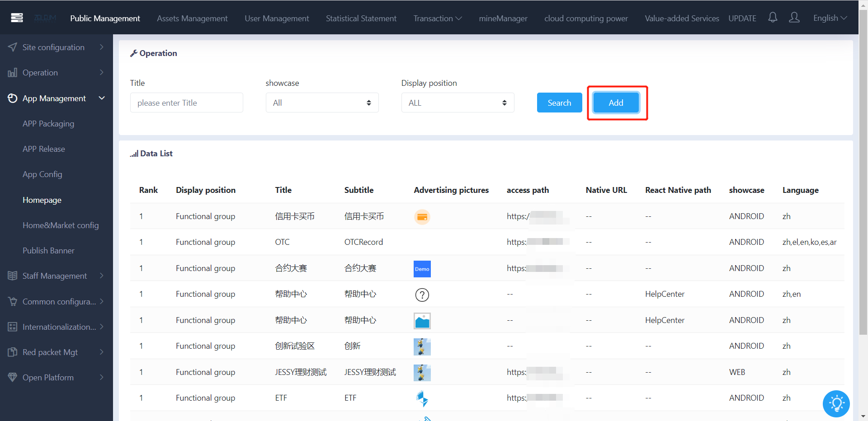Click WEB showcase cell
Viewport: 868px width, 421px height.
point(737,372)
